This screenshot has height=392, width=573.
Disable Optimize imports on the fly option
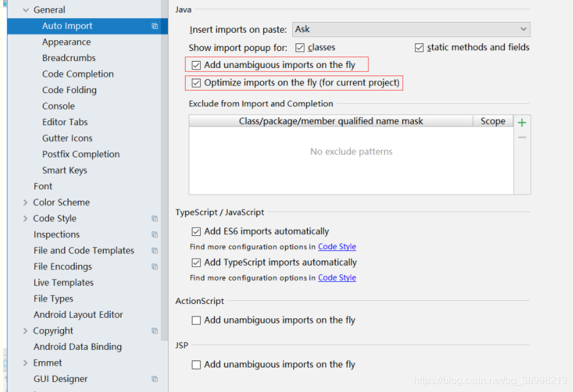pyautogui.click(x=196, y=82)
